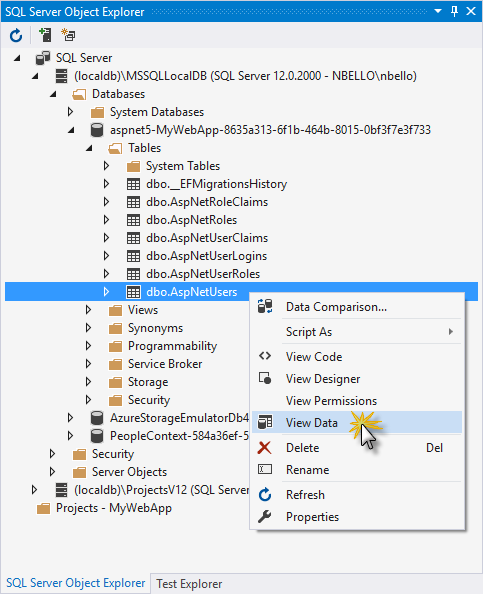This screenshot has width=483, height=594.
Task: Click the Refresh toolbar icon
Action: (16, 36)
